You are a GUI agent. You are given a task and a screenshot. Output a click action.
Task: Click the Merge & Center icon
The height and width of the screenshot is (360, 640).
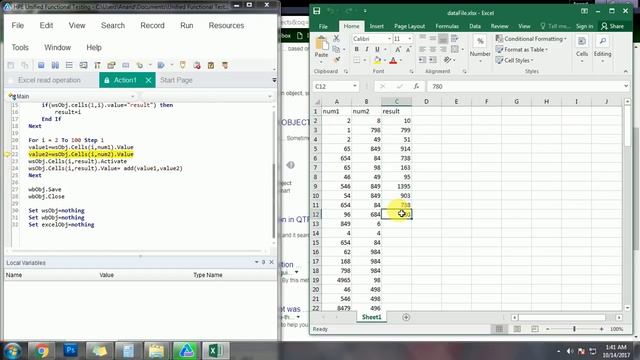pos(454,49)
